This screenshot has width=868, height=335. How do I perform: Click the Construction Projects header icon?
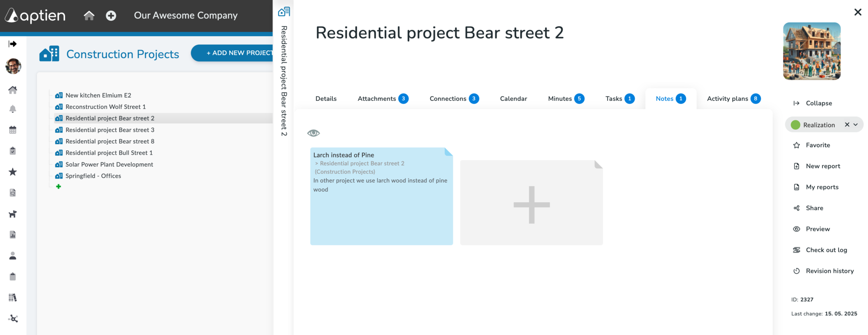coord(49,54)
